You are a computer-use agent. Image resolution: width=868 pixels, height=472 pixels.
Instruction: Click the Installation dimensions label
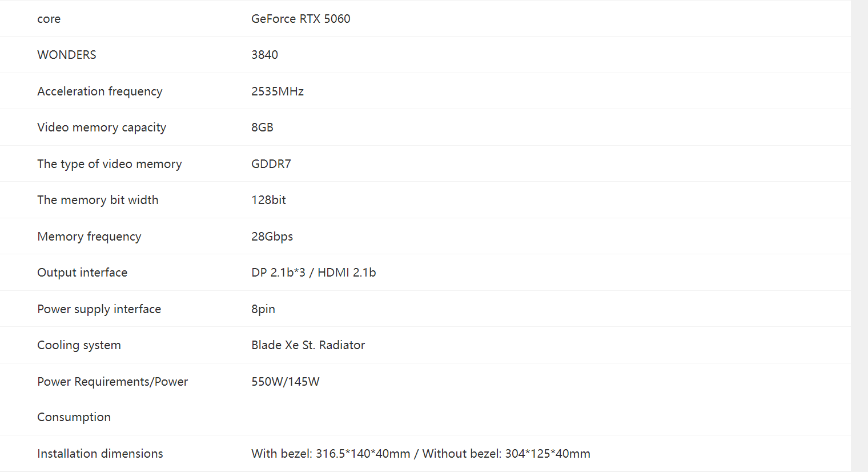click(x=100, y=454)
